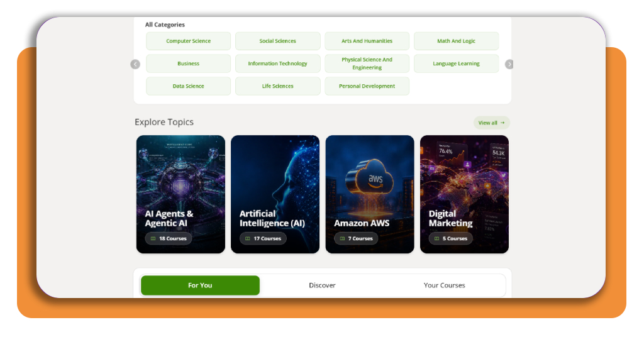644x337 pixels.
Task: Click the next categories arrow
Action: pyautogui.click(x=509, y=64)
